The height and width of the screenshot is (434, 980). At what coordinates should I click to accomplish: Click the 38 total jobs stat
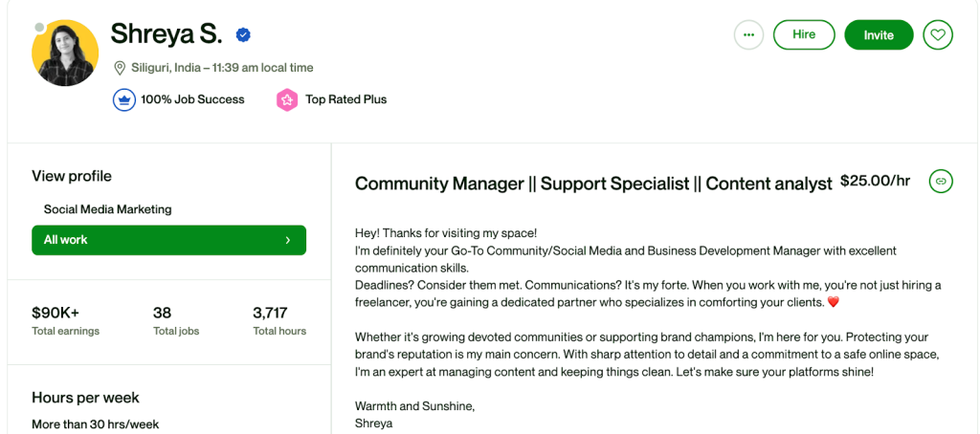coord(163,313)
